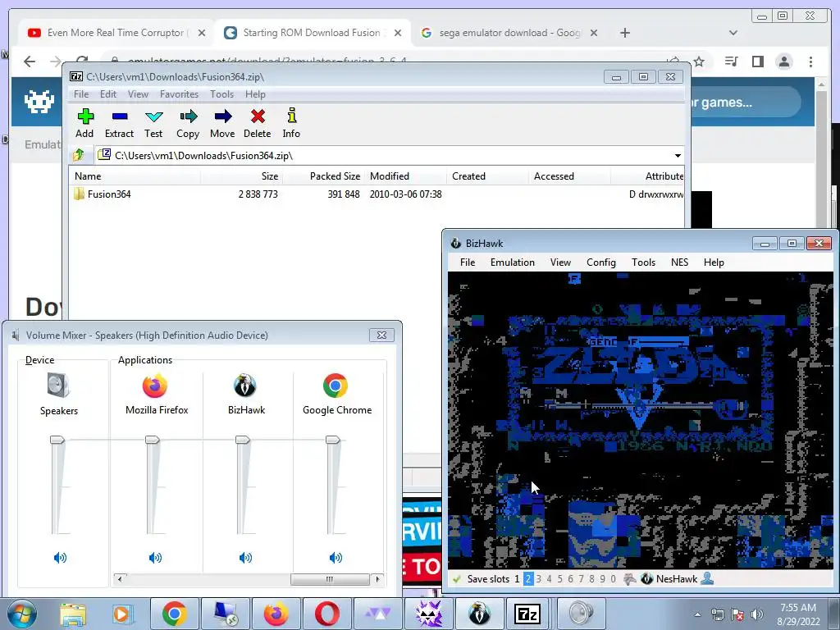Open the 7-Zip Tools menu
Image resolution: width=840 pixels, height=630 pixels.
pos(221,94)
